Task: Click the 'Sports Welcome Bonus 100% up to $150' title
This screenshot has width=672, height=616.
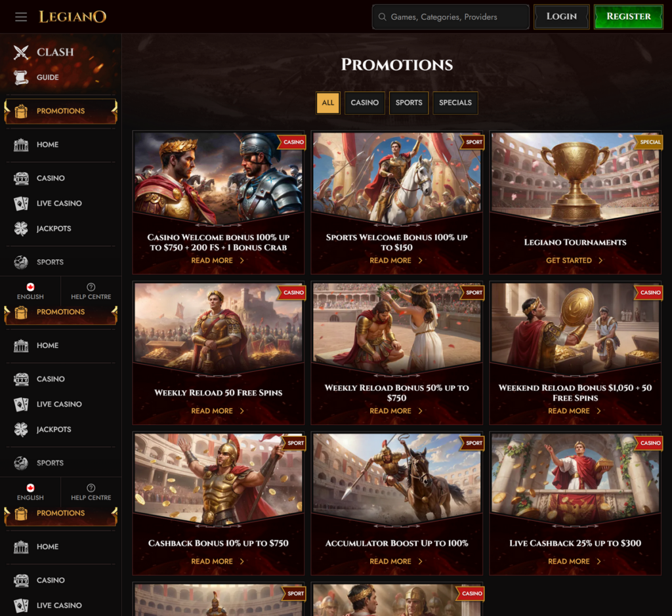Action: pos(396,243)
